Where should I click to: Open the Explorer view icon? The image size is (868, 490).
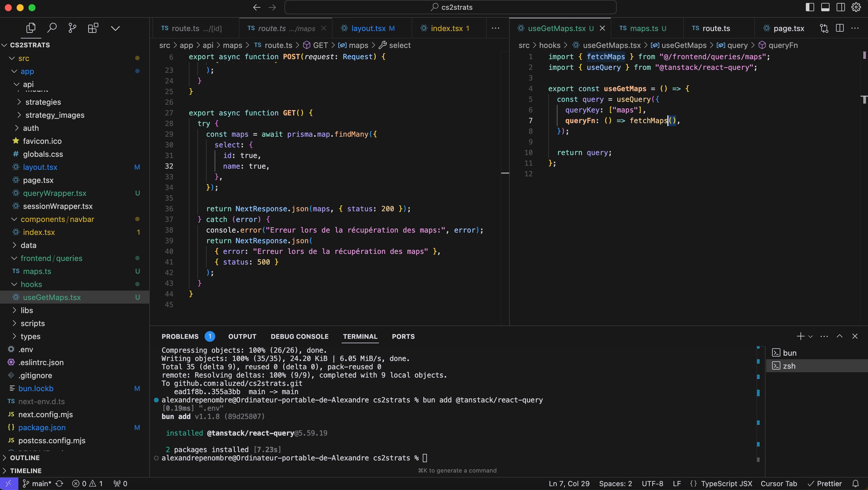tap(31, 28)
